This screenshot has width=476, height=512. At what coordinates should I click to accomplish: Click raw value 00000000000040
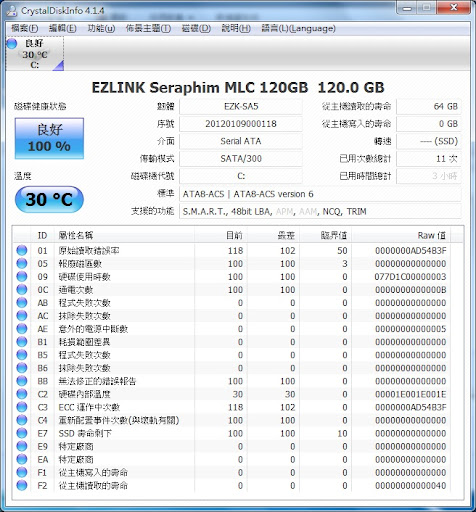click(x=410, y=486)
